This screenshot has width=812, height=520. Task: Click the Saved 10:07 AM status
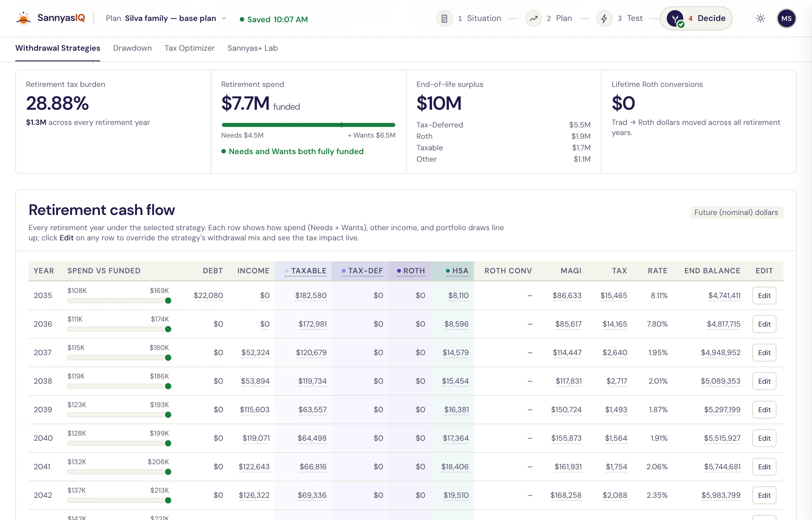pyautogui.click(x=274, y=19)
